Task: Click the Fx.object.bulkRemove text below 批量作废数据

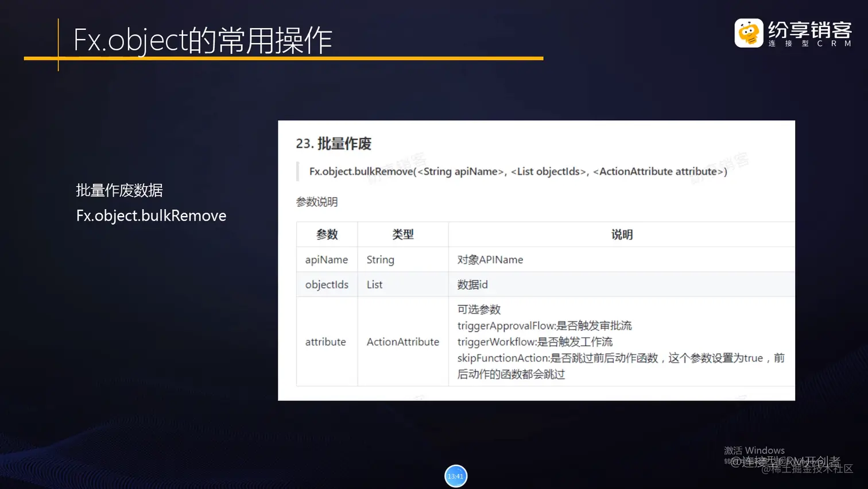Action: click(151, 215)
